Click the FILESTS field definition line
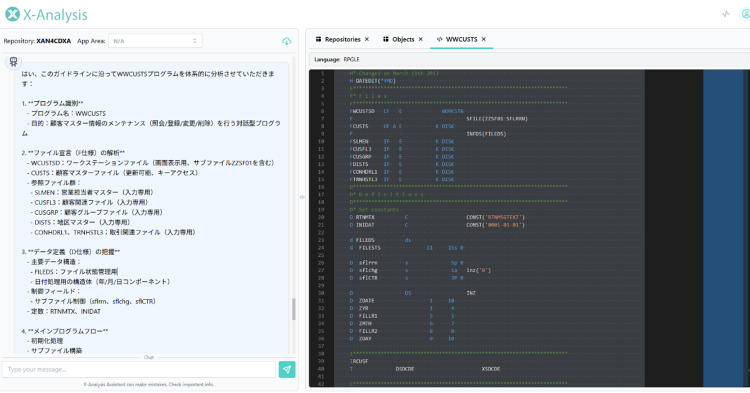750x393 pixels. pyautogui.click(x=407, y=248)
